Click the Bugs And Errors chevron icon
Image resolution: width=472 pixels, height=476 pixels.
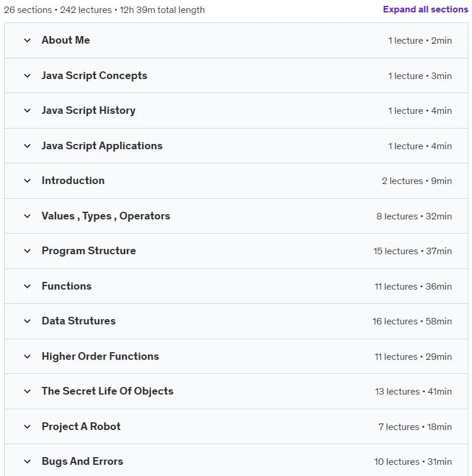coord(27,461)
